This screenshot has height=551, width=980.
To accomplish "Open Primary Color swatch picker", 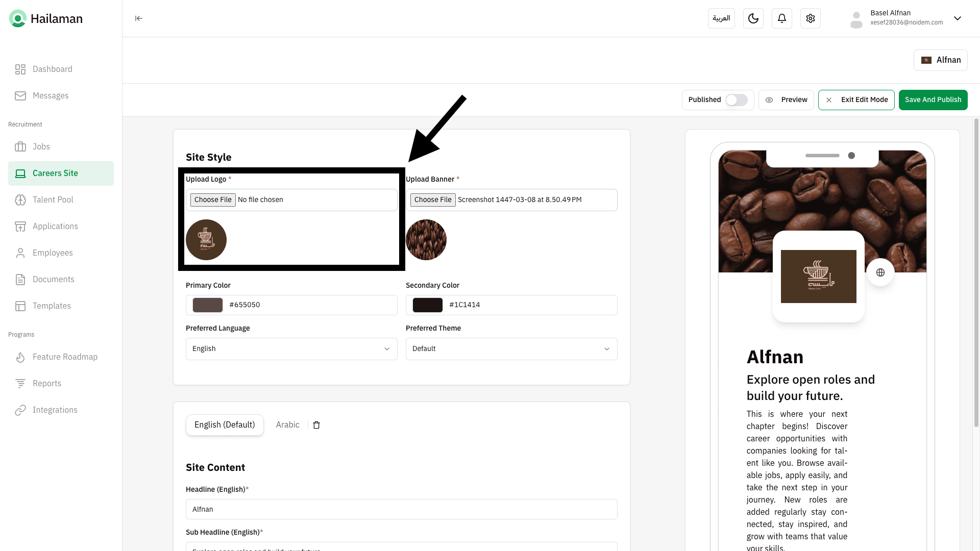I will pyautogui.click(x=207, y=305).
